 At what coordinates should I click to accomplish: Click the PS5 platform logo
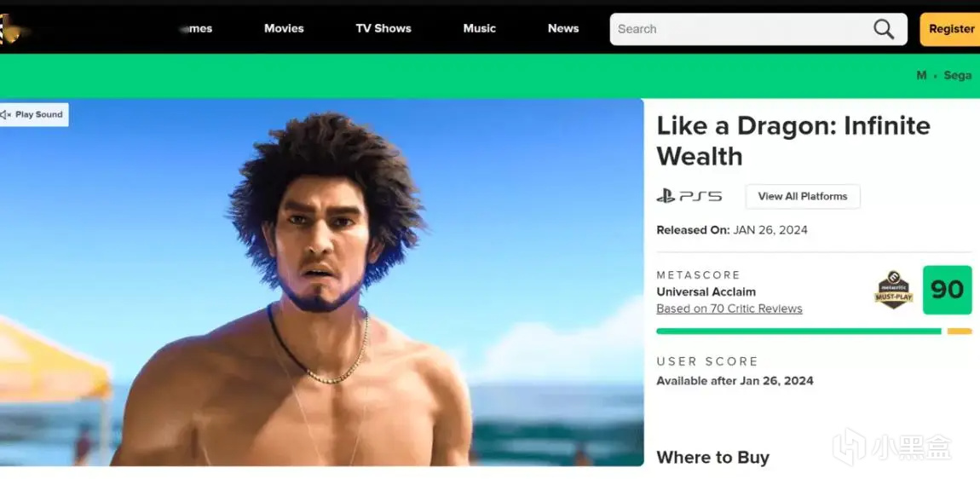point(689,196)
